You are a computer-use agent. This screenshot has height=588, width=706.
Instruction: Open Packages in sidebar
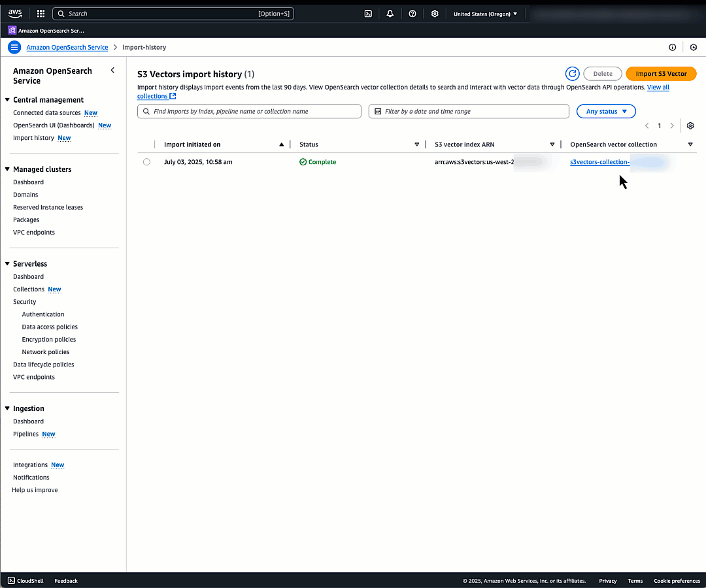[x=26, y=220]
